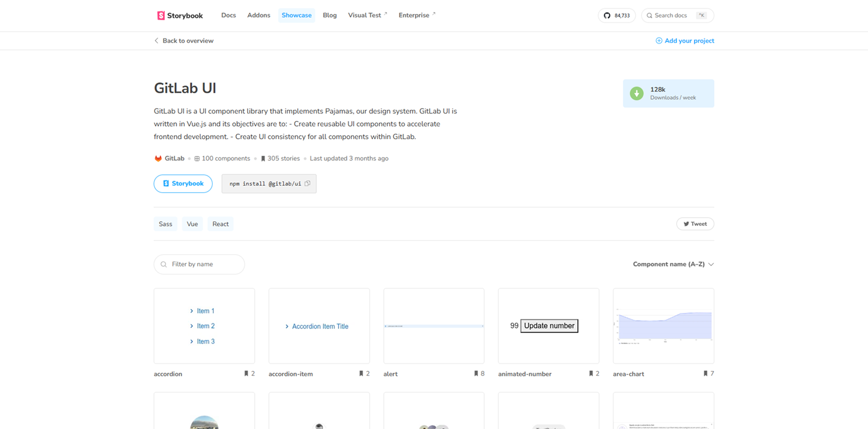
Task: Expand Item 3 in accordion preview
Action: point(202,341)
